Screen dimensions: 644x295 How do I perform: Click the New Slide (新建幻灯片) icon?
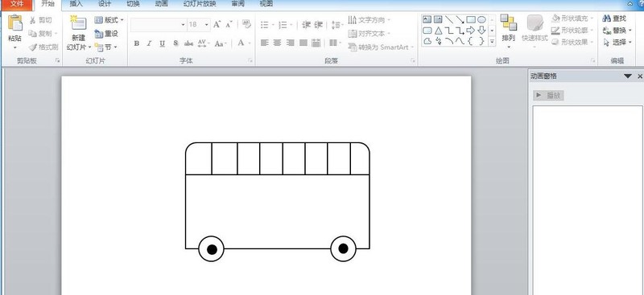click(x=78, y=23)
